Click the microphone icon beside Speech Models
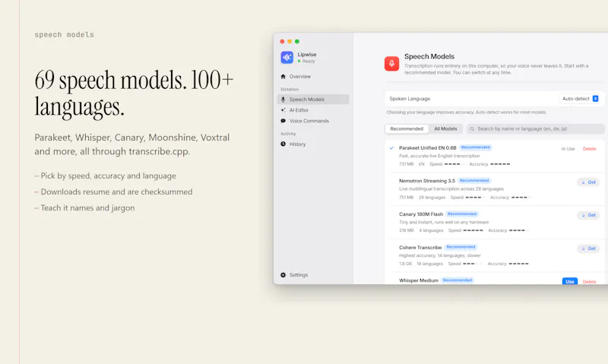608x364 pixels. tap(283, 100)
